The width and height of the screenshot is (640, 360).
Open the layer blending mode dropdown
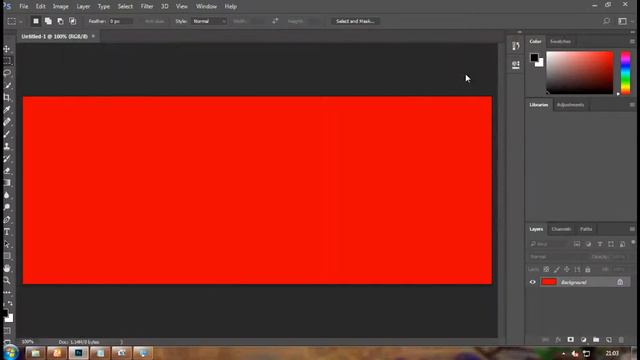(x=557, y=257)
